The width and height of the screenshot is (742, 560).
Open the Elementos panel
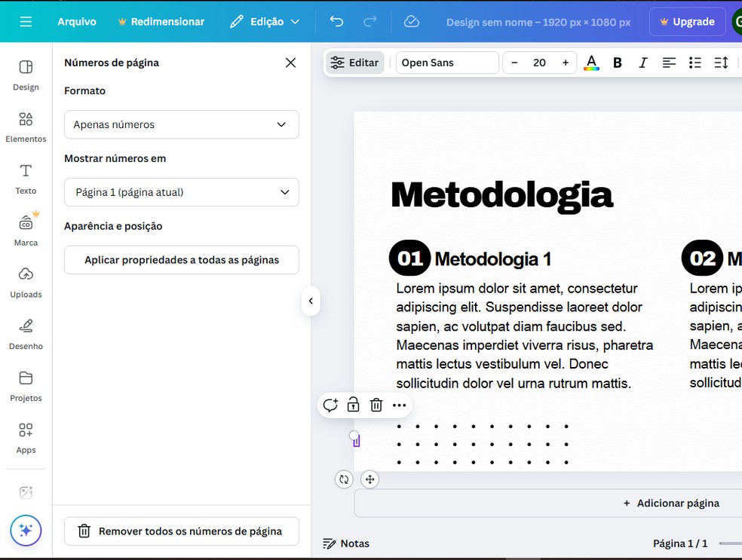point(26,127)
